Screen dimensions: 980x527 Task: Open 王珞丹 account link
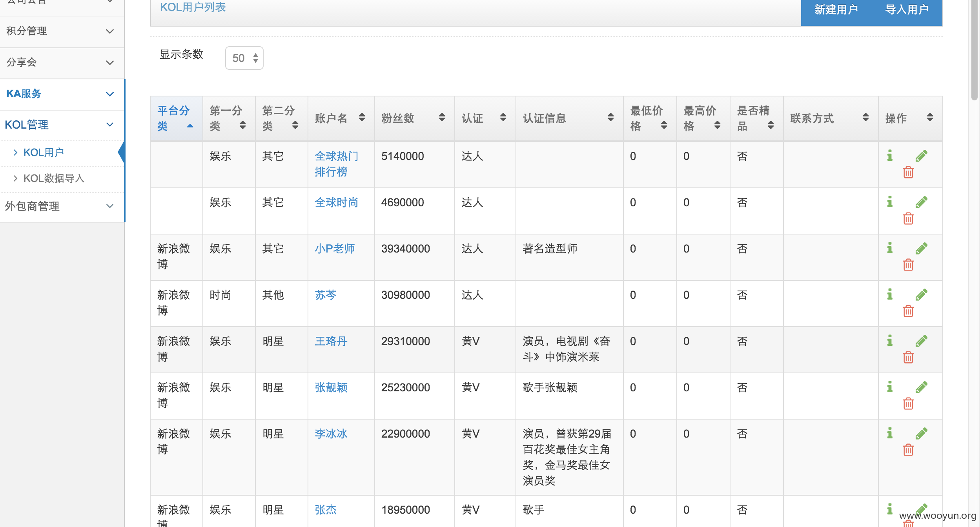[331, 341]
